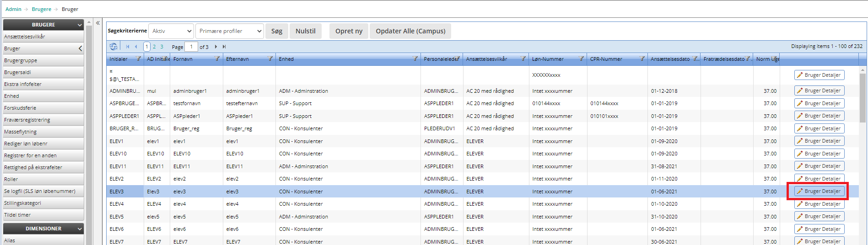The width and height of the screenshot is (868, 245).
Task: Open the Aktiv status dropdown
Action: coord(171,31)
